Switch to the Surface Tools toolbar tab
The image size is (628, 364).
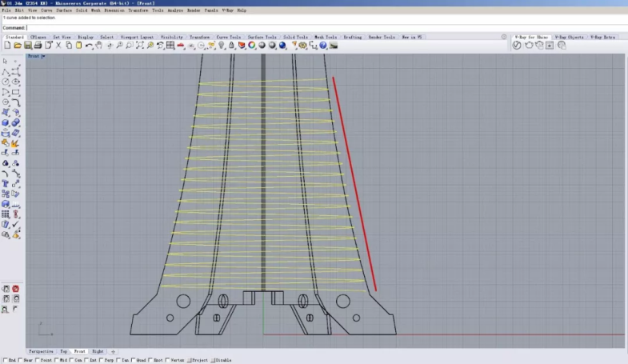point(262,37)
